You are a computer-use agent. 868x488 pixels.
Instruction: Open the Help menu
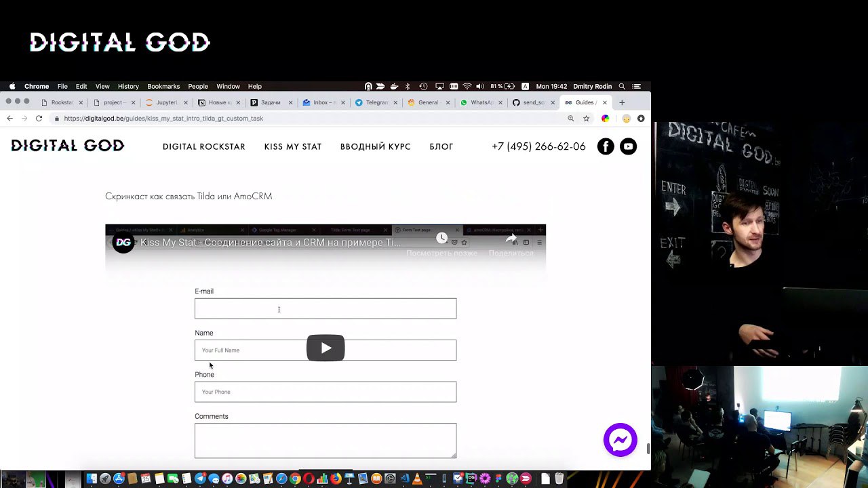255,86
